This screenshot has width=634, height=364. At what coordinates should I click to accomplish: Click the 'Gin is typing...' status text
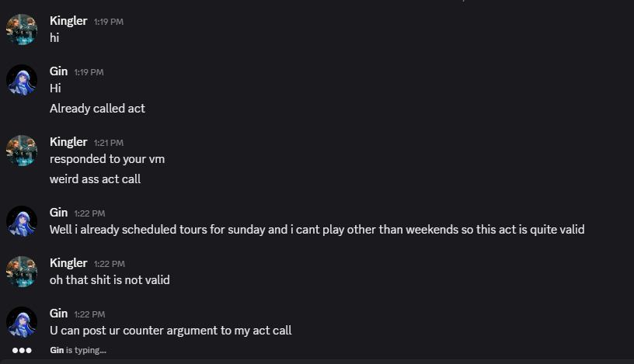78,350
